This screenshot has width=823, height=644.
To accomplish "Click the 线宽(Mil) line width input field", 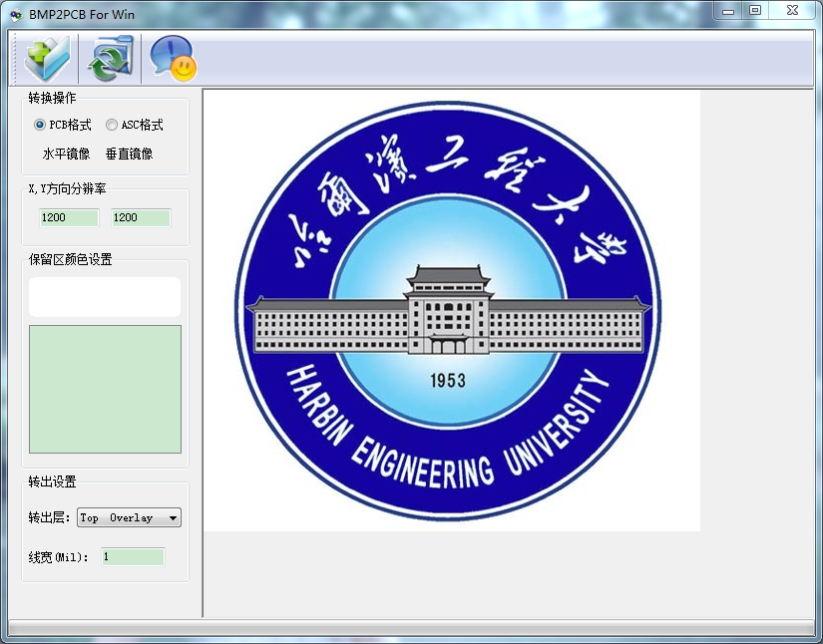I will (x=133, y=557).
